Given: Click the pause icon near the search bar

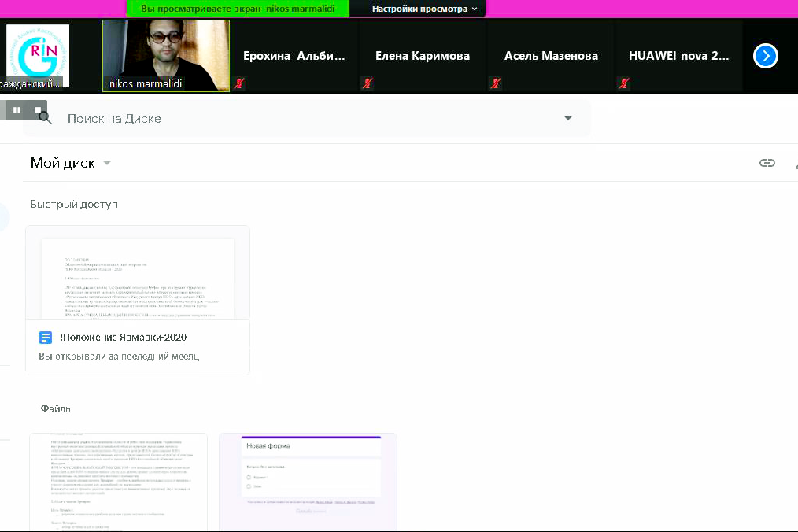Looking at the screenshot, I should point(17,110).
